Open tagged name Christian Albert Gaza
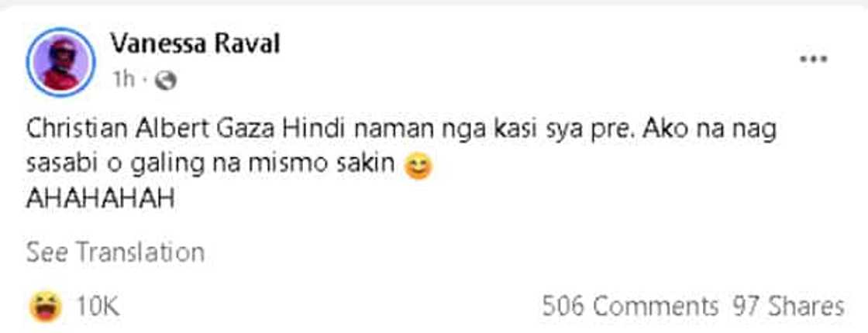 pyautogui.click(x=150, y=131)
